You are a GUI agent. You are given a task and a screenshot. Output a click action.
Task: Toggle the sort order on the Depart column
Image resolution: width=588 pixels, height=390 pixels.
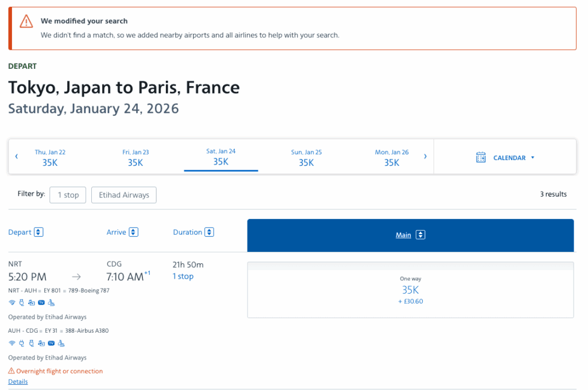38,232
